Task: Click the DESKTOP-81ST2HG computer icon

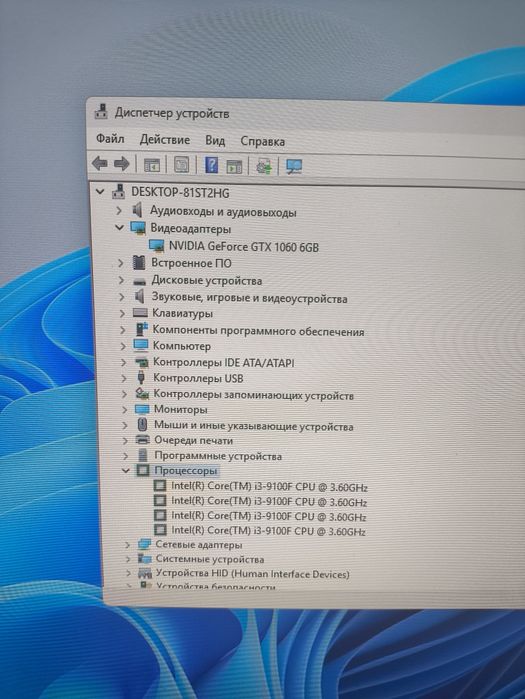Action: 118,192
